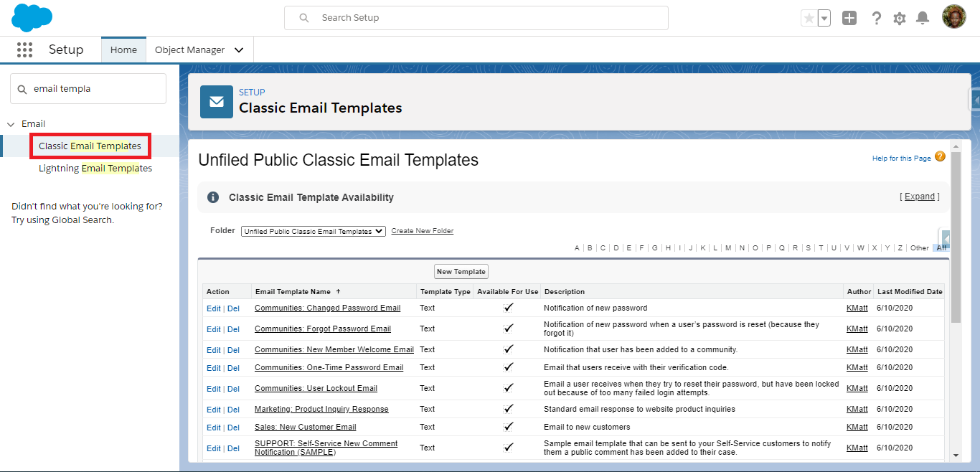Click the Classic Email Templates envelope icon
This screenshot has height=472, width=980.
(217, 102)
